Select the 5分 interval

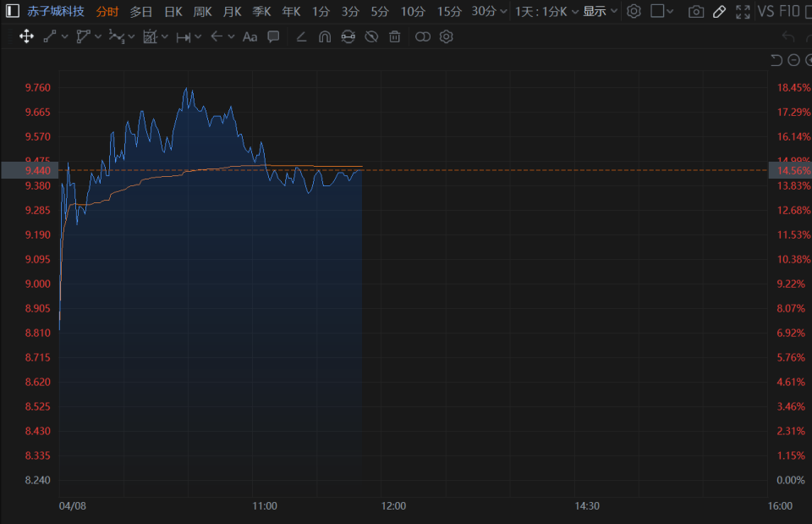(380, 11)
